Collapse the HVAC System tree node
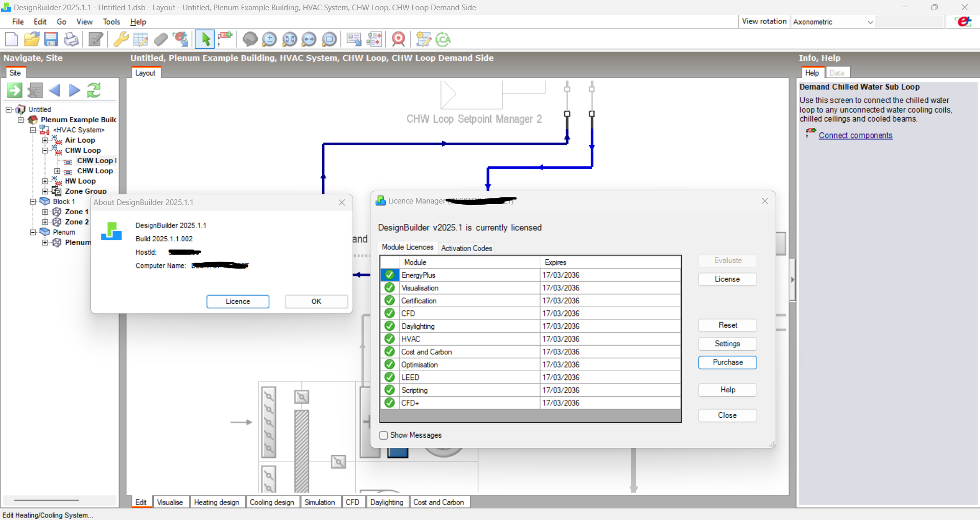Viewport: 980px width, 520px height. click(33, 130)
